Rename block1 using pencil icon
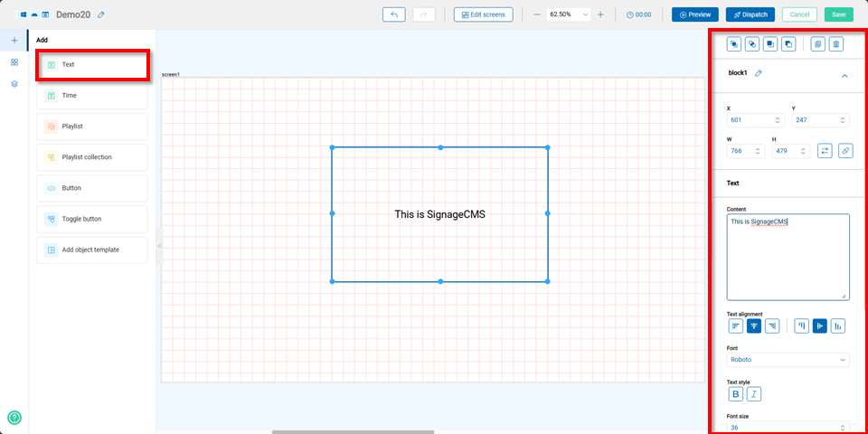Viewport: 868px width, 434px height. coord(759,73)
